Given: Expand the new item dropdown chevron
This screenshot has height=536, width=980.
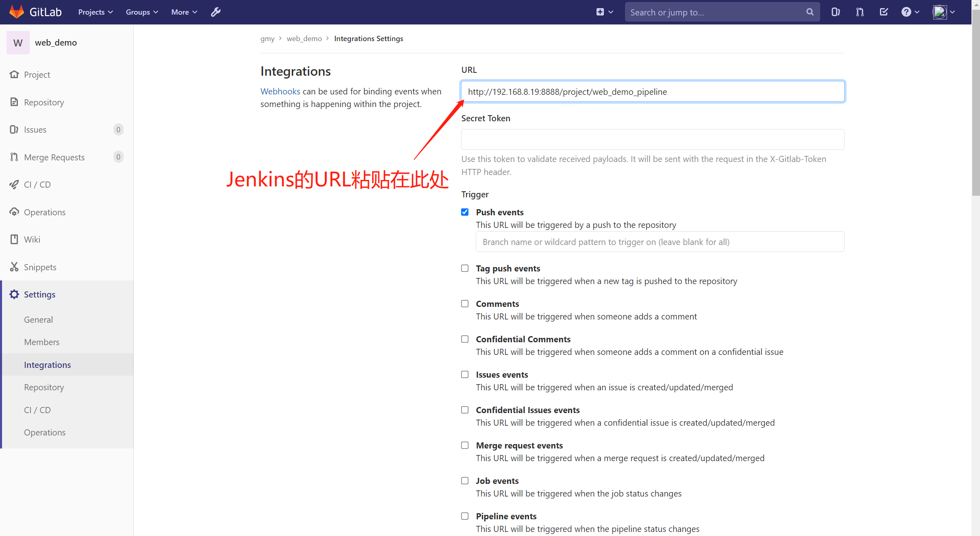Looking at the screenshot, I should (611, 12).
